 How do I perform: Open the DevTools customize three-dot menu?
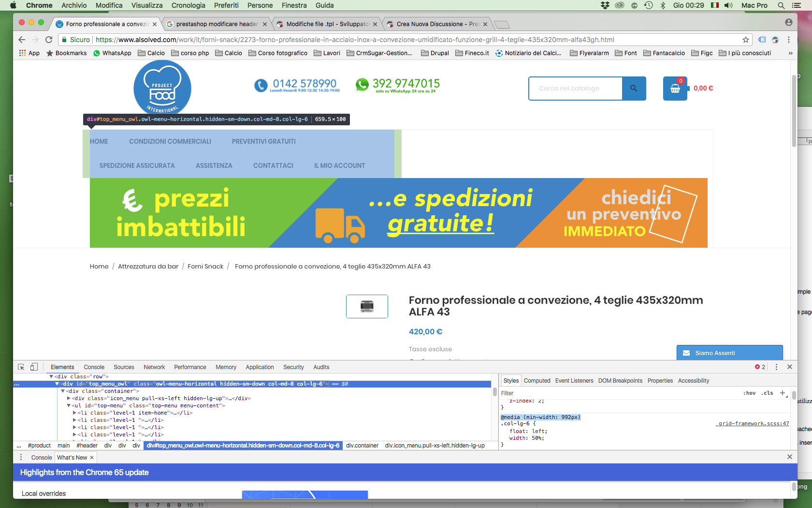[777, 367]
